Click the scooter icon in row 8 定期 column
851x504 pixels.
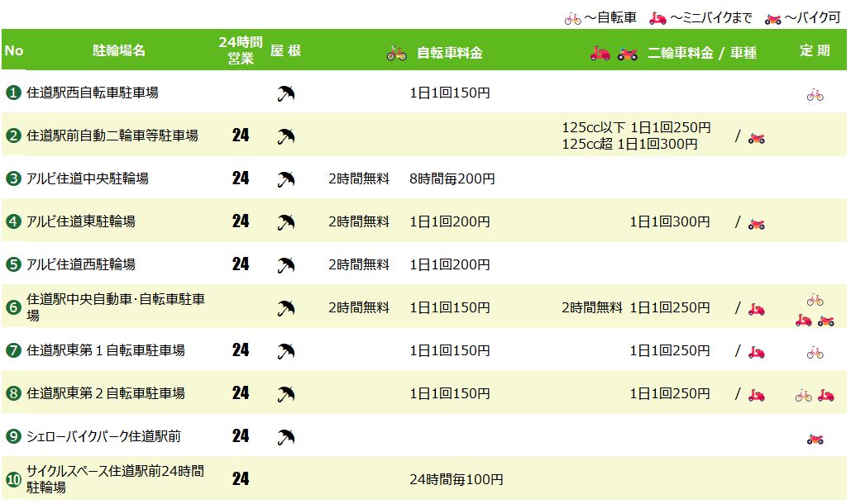[x=826, y=396]
